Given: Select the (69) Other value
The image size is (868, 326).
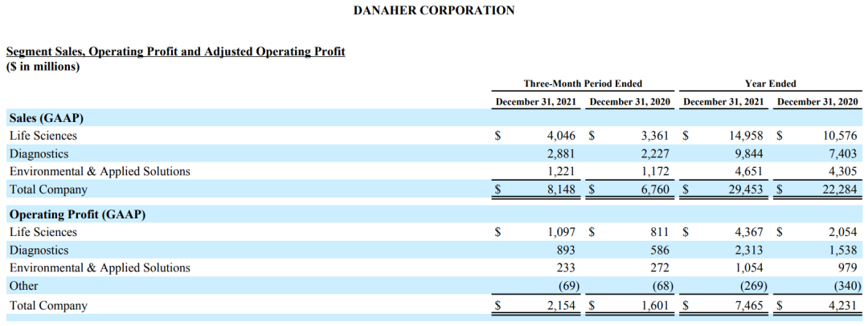Looking at the screenshot, I should [x=568, y=286].
